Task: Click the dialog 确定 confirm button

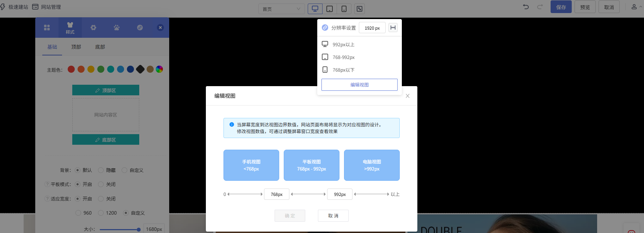Action: click(x=290, y=216)
